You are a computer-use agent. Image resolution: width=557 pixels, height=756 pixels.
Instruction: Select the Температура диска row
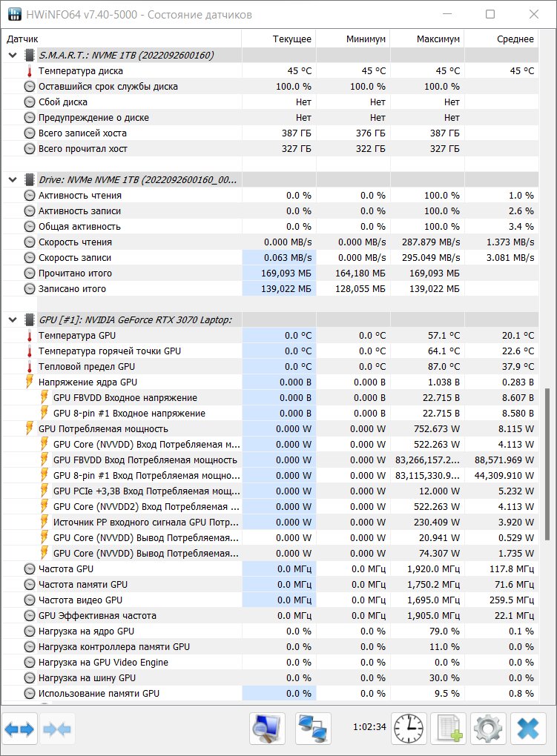[x=270, y=71]
